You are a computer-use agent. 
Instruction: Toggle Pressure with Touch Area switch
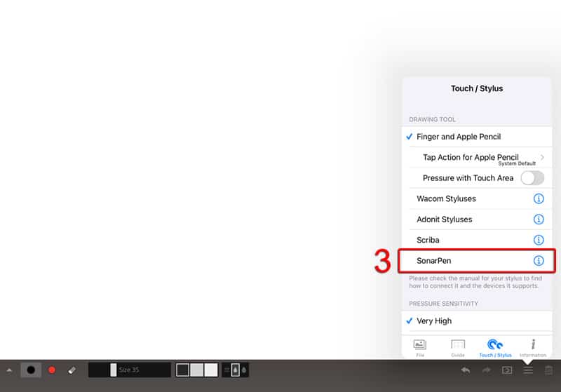coord(532,178)
